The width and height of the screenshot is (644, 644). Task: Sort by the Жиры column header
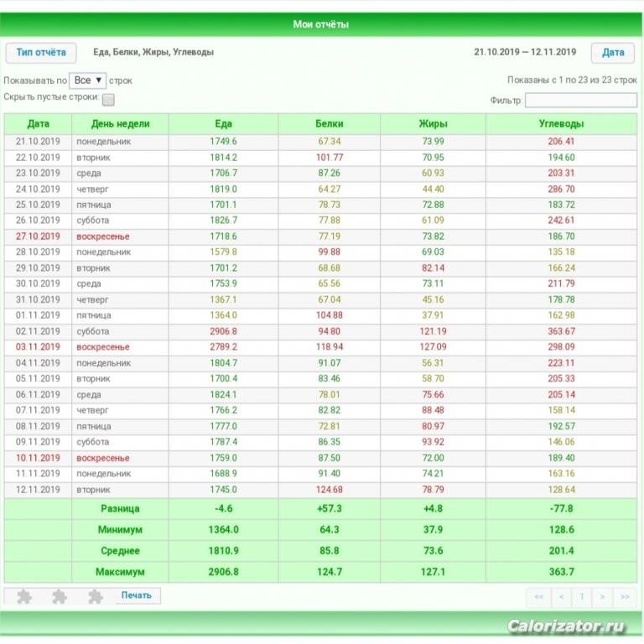tap(433, 124)
